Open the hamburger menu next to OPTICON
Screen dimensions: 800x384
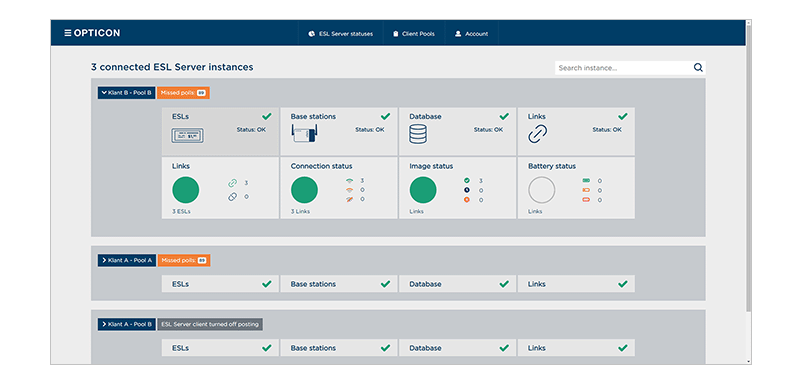(67, 33)
